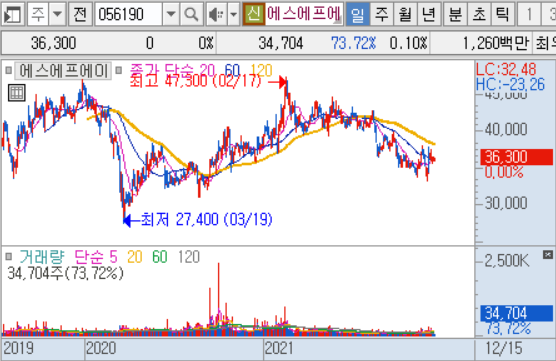Viewport: 556px width, 361px height.
Task: Click the gray 120 volume average legend
Action: click(189, 257)
